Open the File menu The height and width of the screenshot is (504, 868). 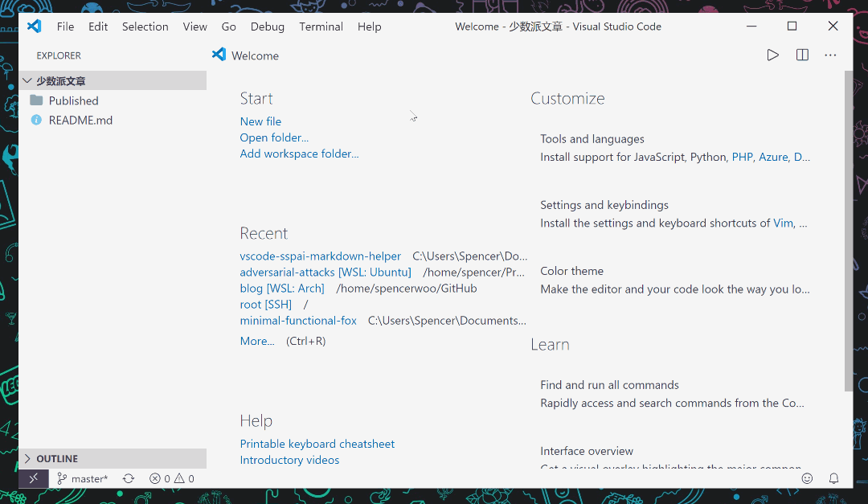[x=65, y=27]
